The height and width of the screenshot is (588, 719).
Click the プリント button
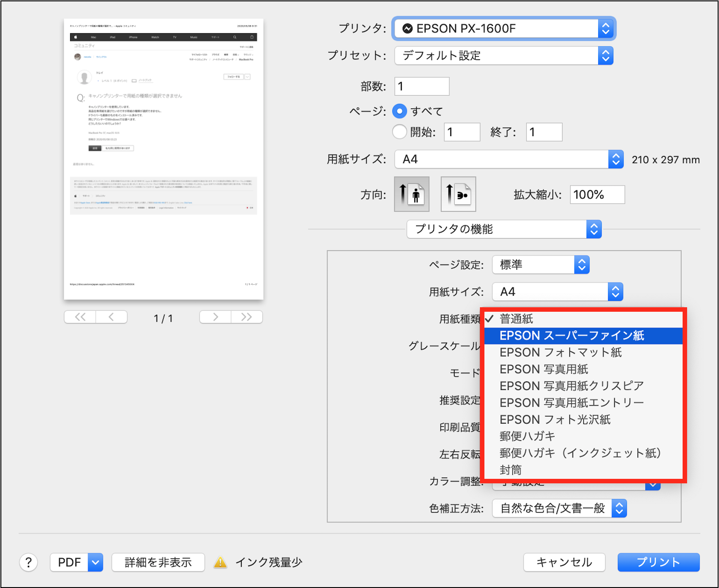pos(658,562)
